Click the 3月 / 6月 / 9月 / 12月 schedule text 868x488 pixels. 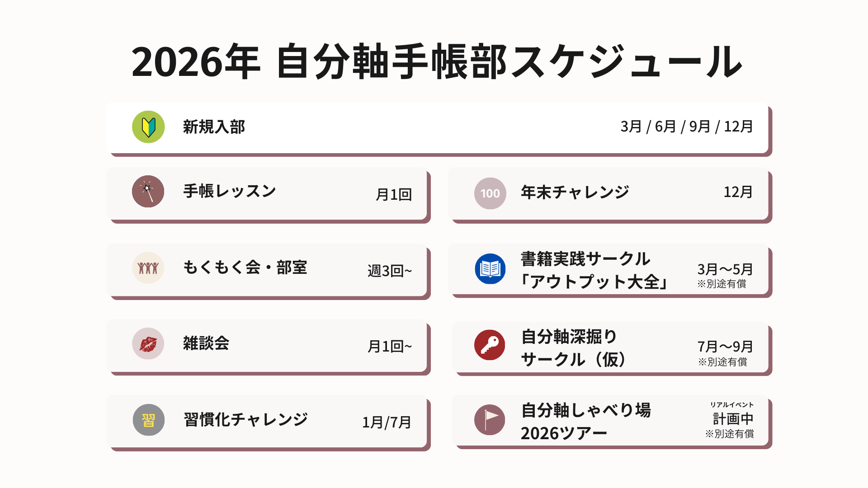pos(686,127)
